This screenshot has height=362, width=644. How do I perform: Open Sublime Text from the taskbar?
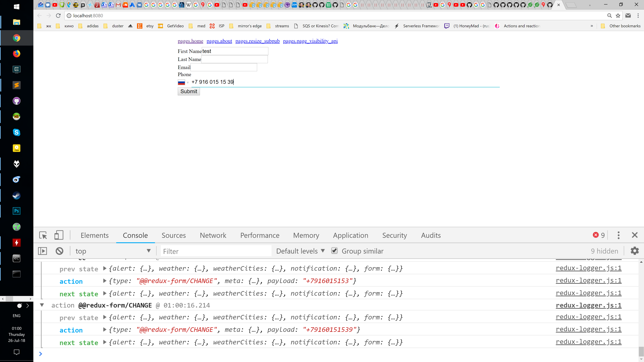click(16, 85)
